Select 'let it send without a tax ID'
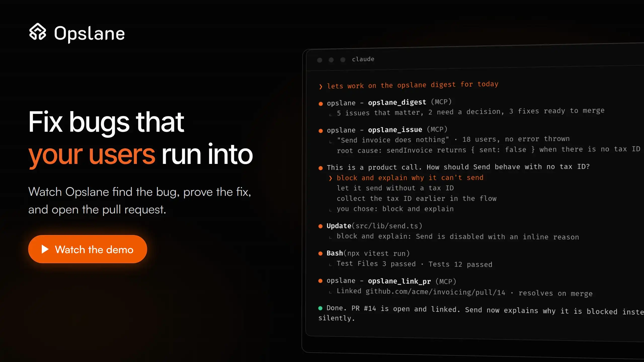Image resolution: width=644 pixels, height=362 pixels. [x=395, y=188]
